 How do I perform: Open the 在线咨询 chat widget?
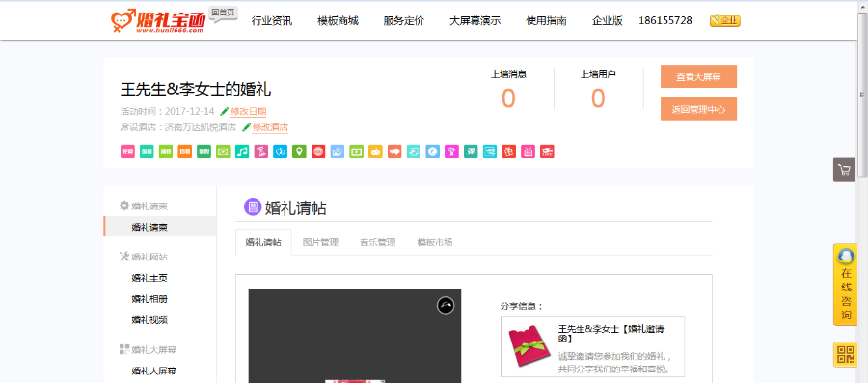[x=845, y=285]
